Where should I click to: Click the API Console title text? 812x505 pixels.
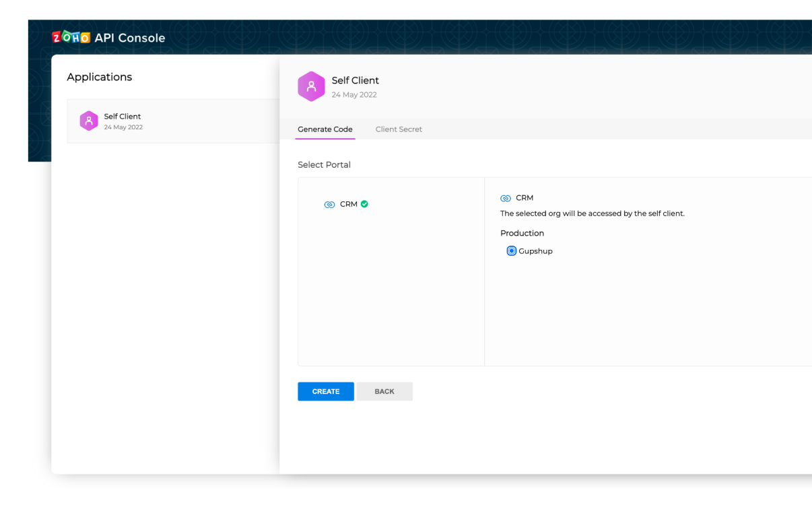click(x=130, y=38)
